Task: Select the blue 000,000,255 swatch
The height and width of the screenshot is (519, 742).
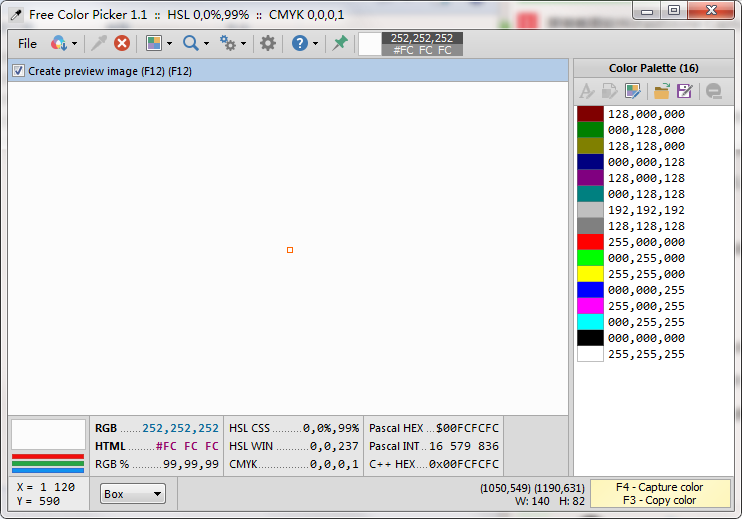Action: pos(590,290)
